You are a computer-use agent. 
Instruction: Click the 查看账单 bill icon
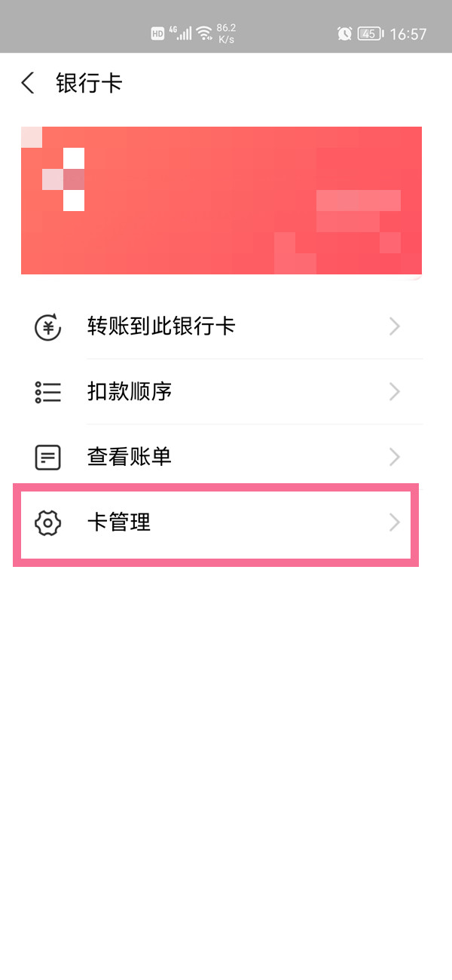pos(48,457)
